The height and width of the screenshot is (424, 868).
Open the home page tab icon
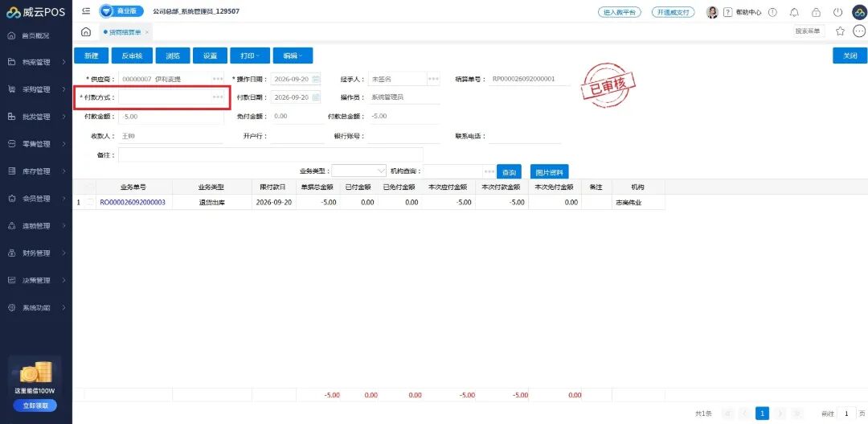click(86, 32)
